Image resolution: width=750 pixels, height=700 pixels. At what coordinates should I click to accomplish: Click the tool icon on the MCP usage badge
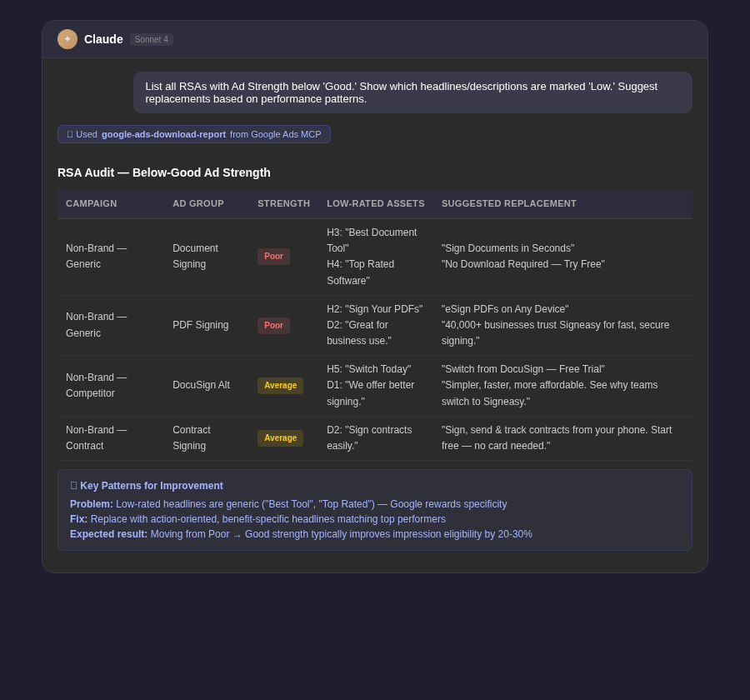[x=70, y=134]
